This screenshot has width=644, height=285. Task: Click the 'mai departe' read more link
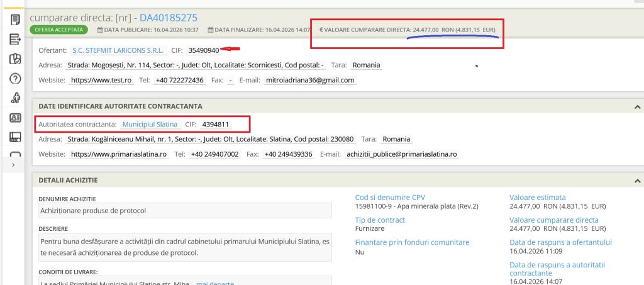coord(214,282)
